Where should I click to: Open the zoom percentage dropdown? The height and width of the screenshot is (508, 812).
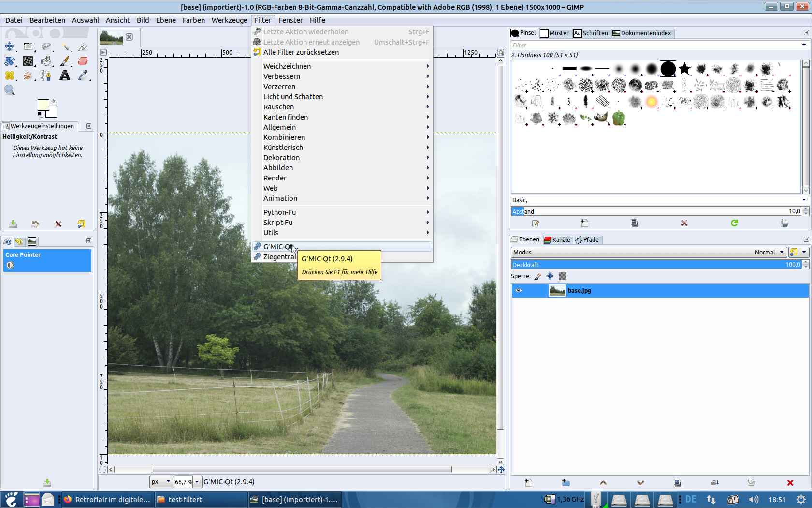pyautogui.click(x=197, y=482)
